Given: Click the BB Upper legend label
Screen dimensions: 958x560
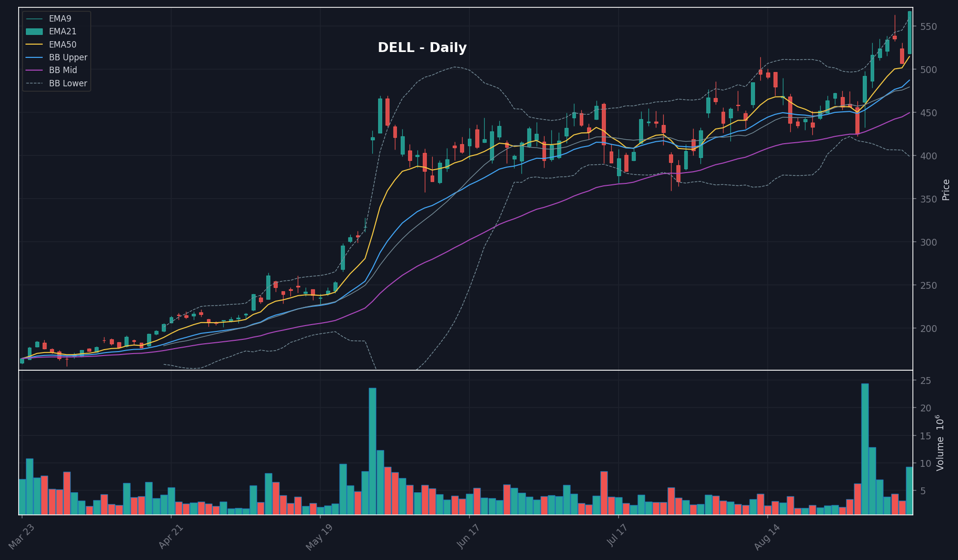Looking at the screenshot, I should click(x=68, y=57).
